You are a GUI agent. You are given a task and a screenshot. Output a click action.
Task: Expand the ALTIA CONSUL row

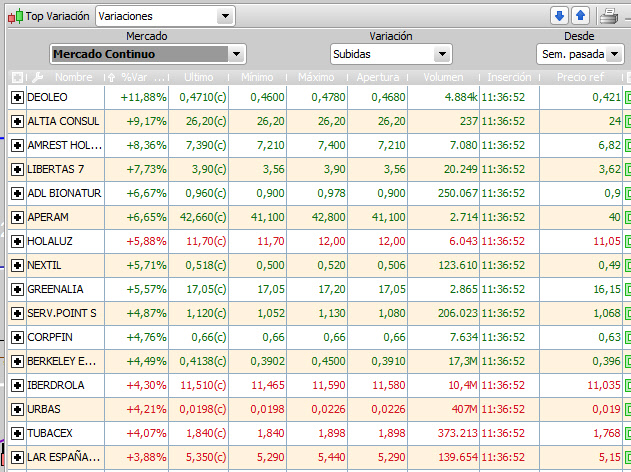(17, 122)
